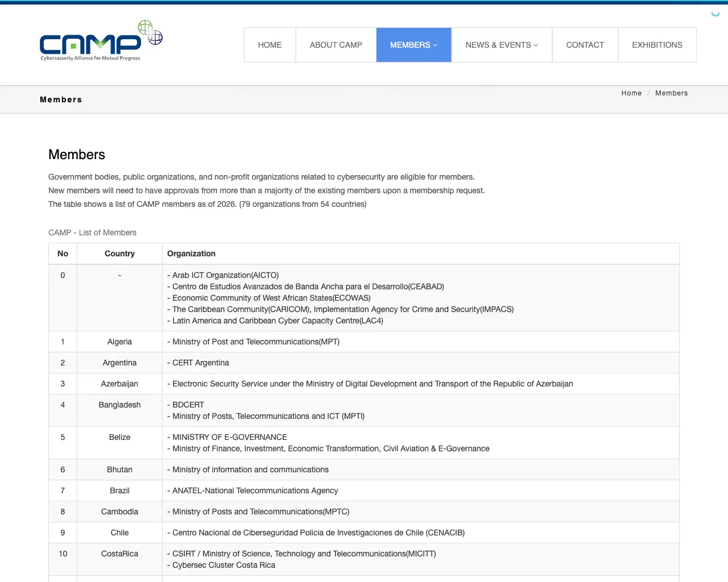The height and width of the screenshot is (582, 728).
Task: Click the CAMP logo in the header
Action: click(101, 41)
